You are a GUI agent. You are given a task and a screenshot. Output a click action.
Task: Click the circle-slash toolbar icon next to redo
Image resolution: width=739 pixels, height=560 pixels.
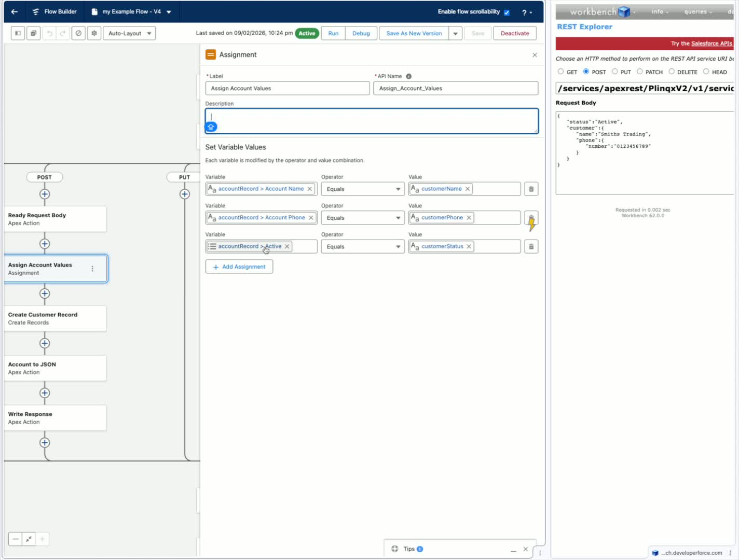tap(78, 33)
